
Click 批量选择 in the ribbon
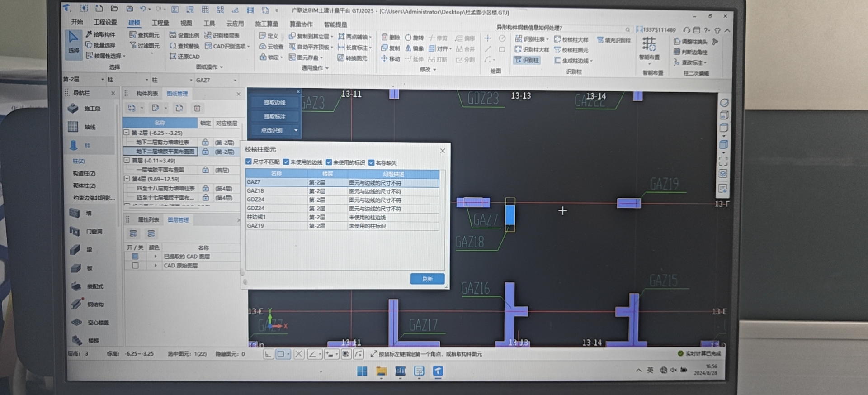[100, 45]
